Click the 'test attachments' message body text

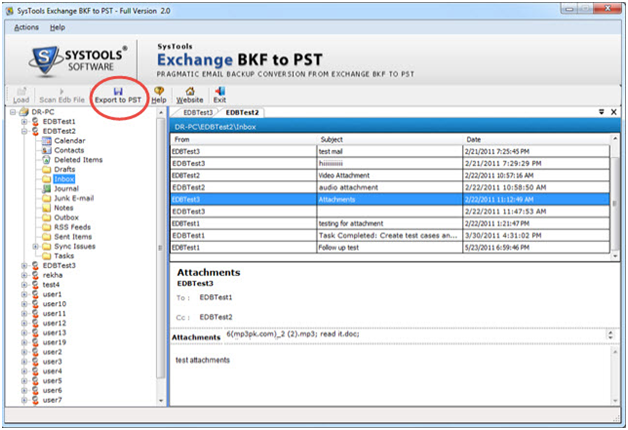coord(203,360)
